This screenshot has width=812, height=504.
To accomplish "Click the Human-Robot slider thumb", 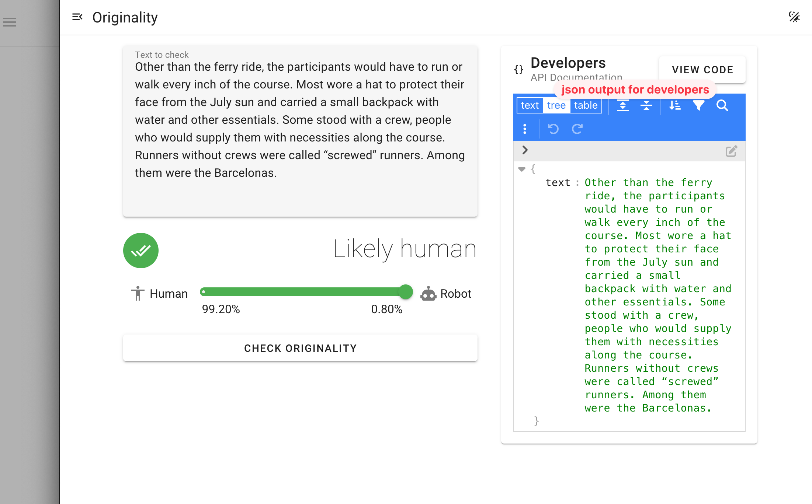I will 406,292.
